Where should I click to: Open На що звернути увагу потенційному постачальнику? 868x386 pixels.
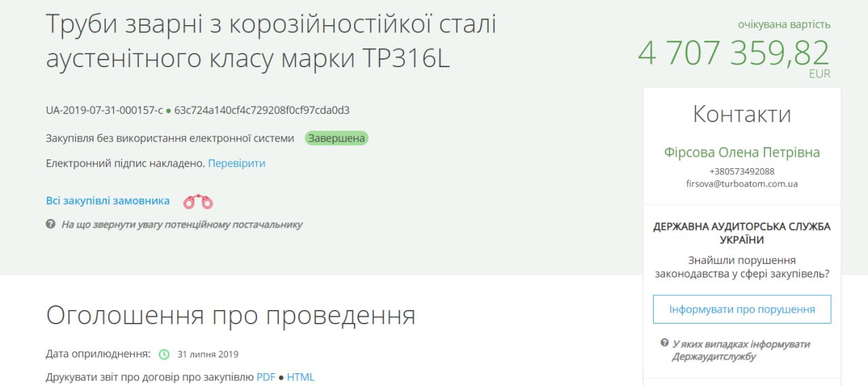pyautogui.click(x=182, y=225)
